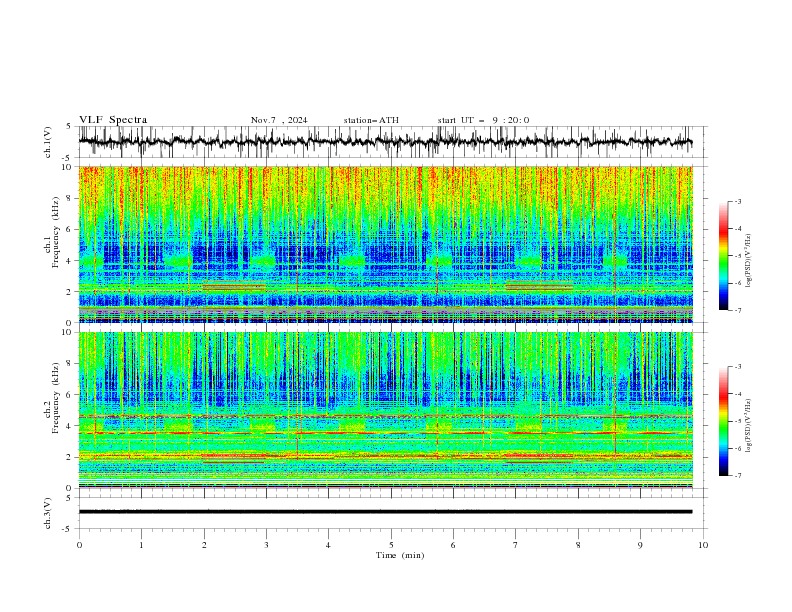792x612 pixels.
Task: Click the time axis tick label "1"
Action: tap(141, 545)
